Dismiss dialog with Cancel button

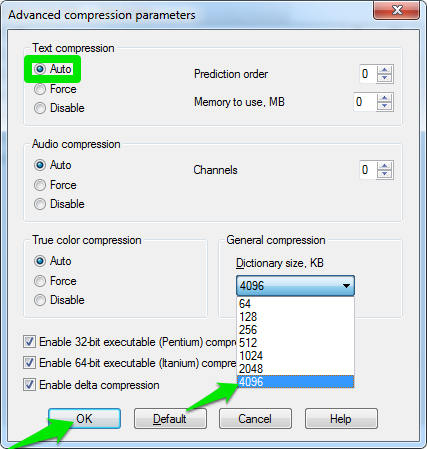(x=255, y=419)
